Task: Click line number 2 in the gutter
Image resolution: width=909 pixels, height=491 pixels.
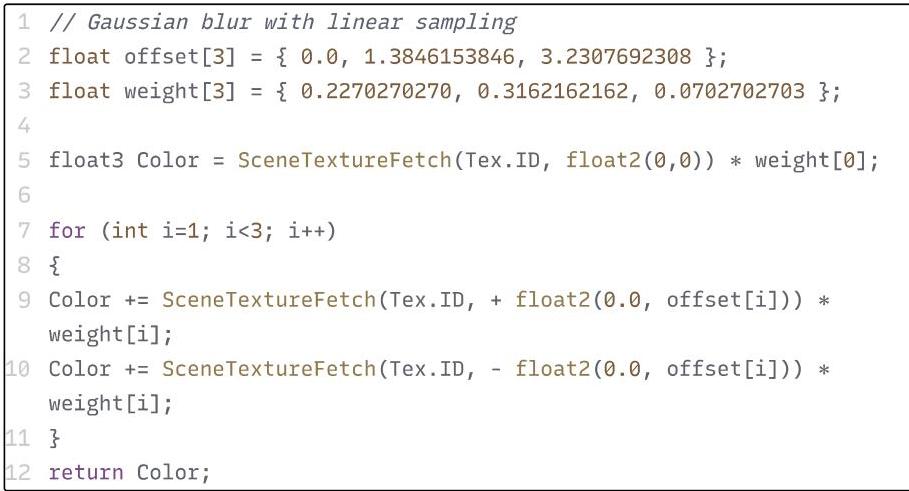Action: click(x=23, y=56)
